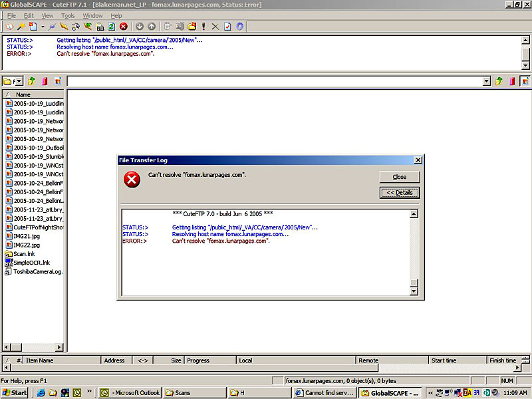Open the Site Manager book icon

click(9, 27)
